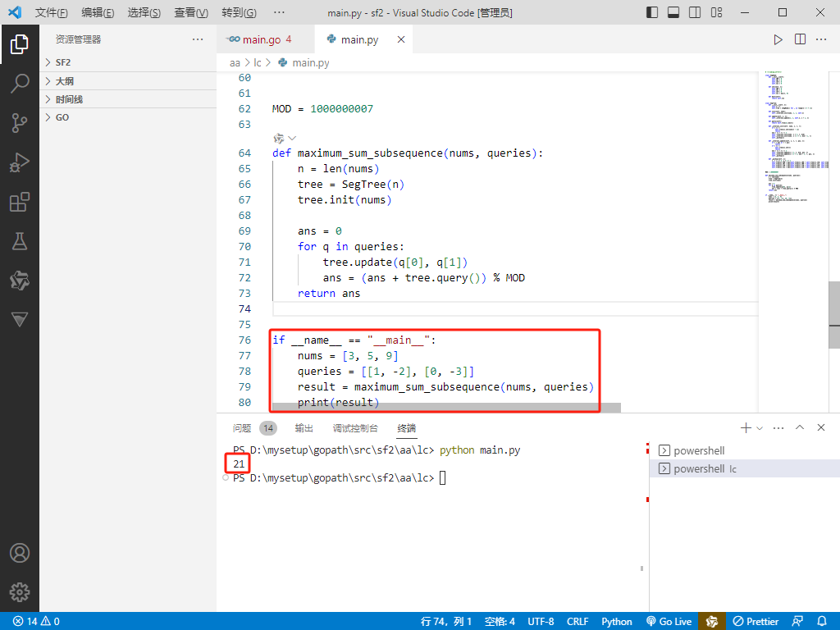Viewport: 840px width, 630px height.
Task: Toggle Primary Side Bar layout icon
Action: (x=652, y=12)
